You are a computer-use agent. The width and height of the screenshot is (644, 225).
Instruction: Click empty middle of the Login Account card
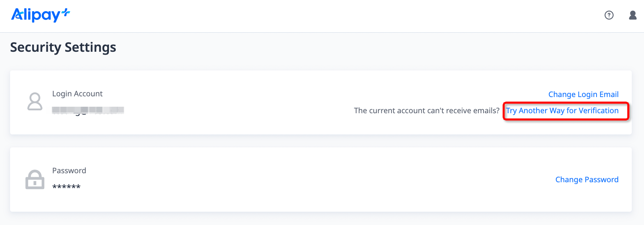click(x=234, y=102)
